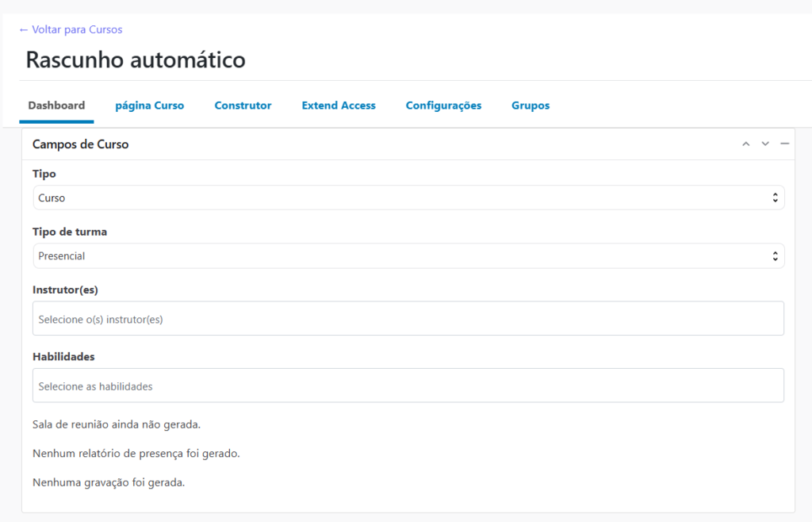
Task: Click the Tipo de turma label
Action: [x=70, y=232]
